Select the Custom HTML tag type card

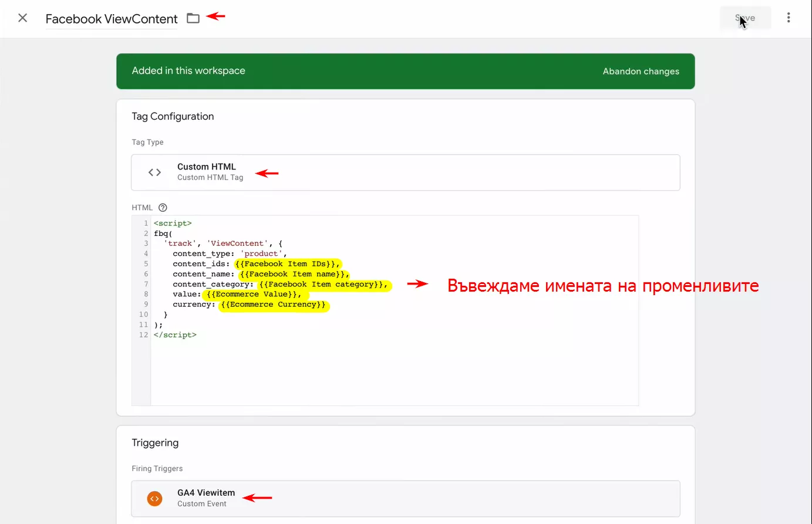pos(405,173)
